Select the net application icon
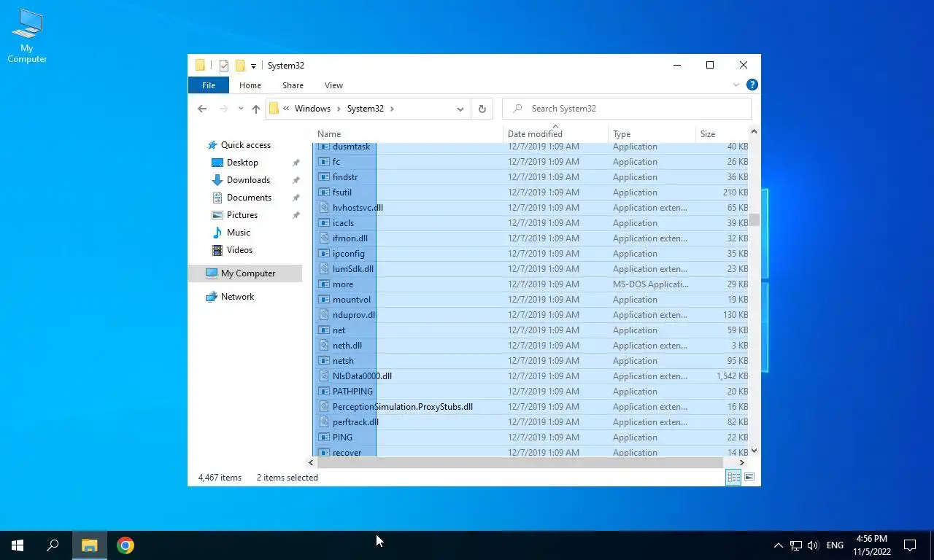 click(x=325, y=330)
